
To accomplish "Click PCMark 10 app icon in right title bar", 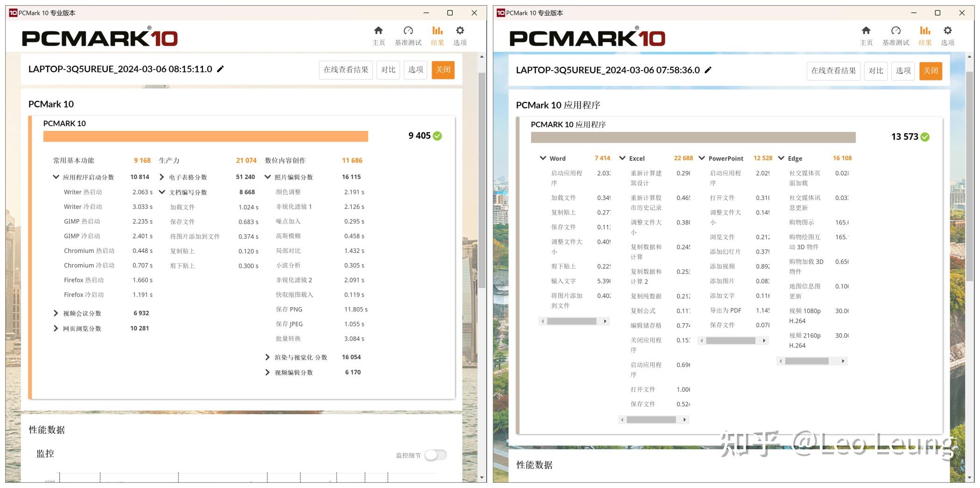I will point(501,13).
